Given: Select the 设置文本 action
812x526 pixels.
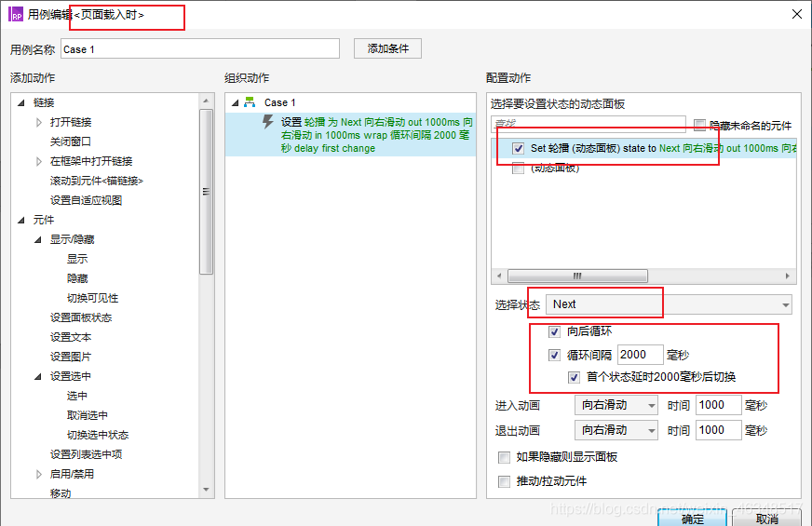Looking at the screenshot, I should point(71,338).
